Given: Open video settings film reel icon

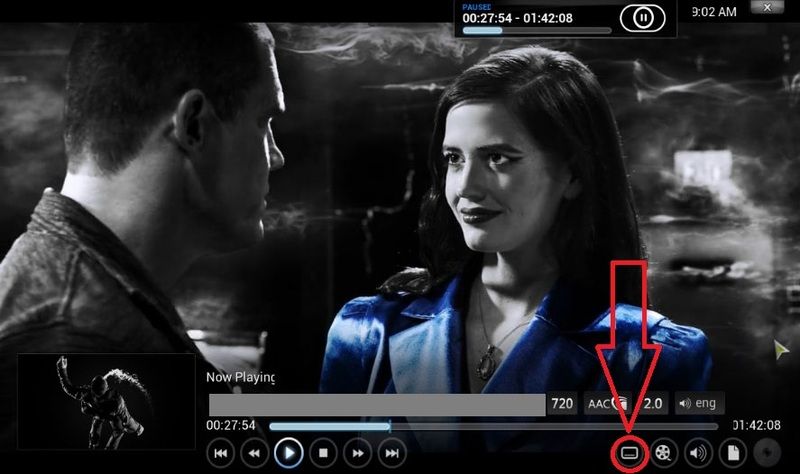Looking at the screenshot, I should pyautogui.click(x=663, y=453).
